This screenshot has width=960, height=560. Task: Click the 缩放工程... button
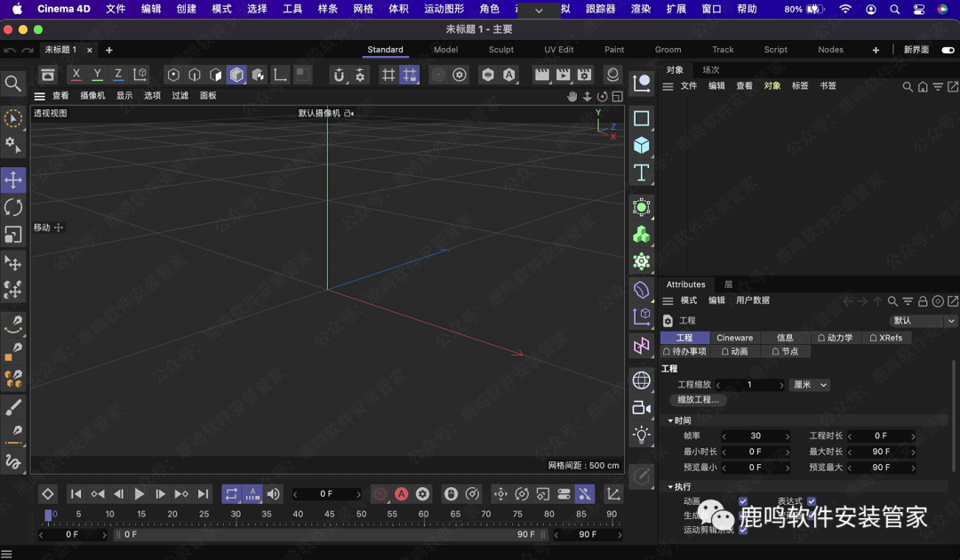tap(698, 400)
